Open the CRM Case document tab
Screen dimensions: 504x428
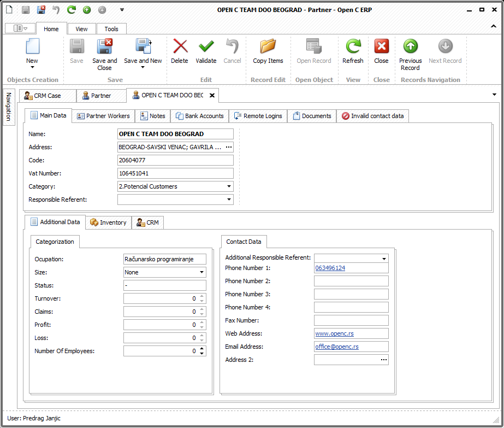click(48, 96)
